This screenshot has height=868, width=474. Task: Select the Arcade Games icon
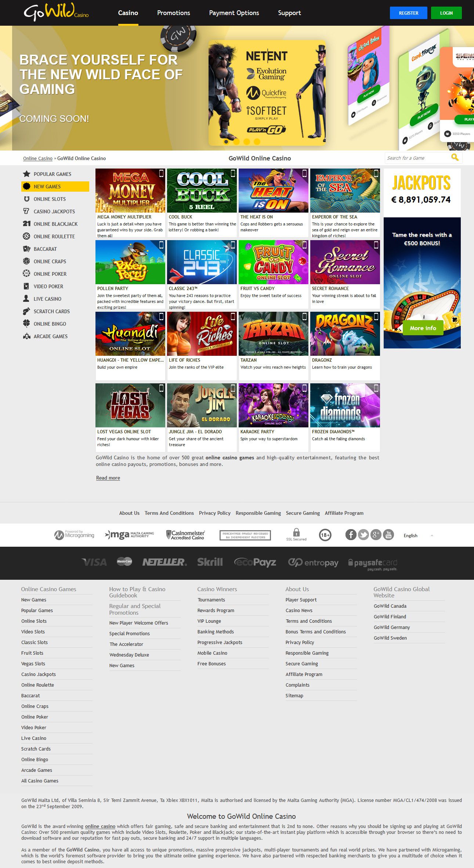click(x=26, y=336)
